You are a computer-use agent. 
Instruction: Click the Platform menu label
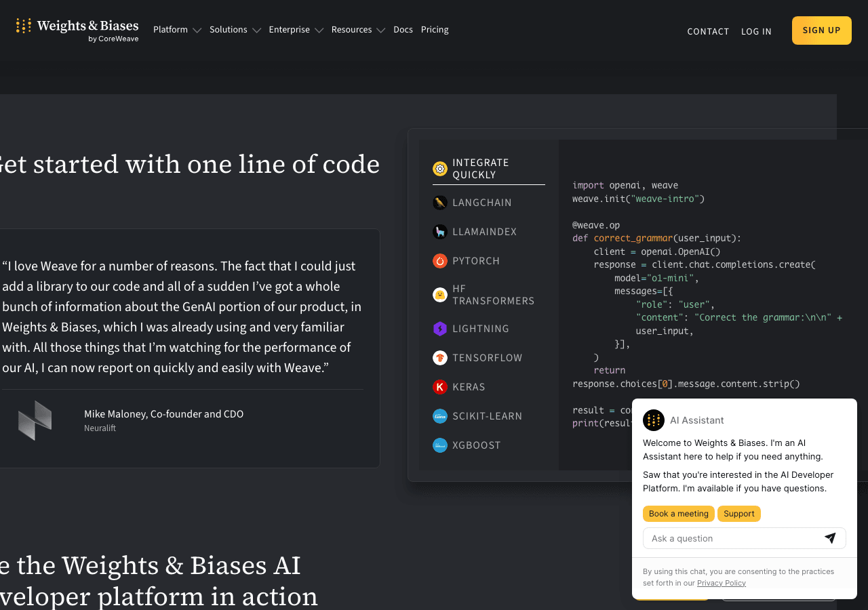(171, 30)
